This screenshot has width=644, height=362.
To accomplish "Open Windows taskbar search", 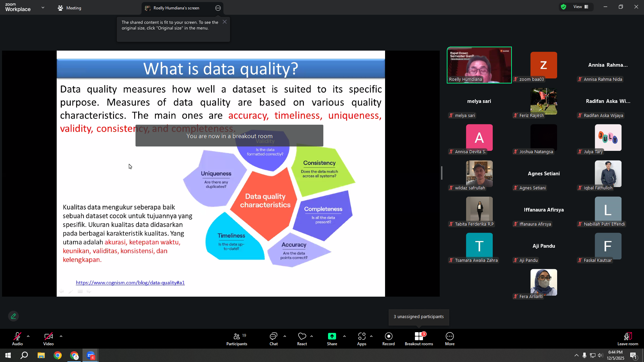I will point(24,355).
